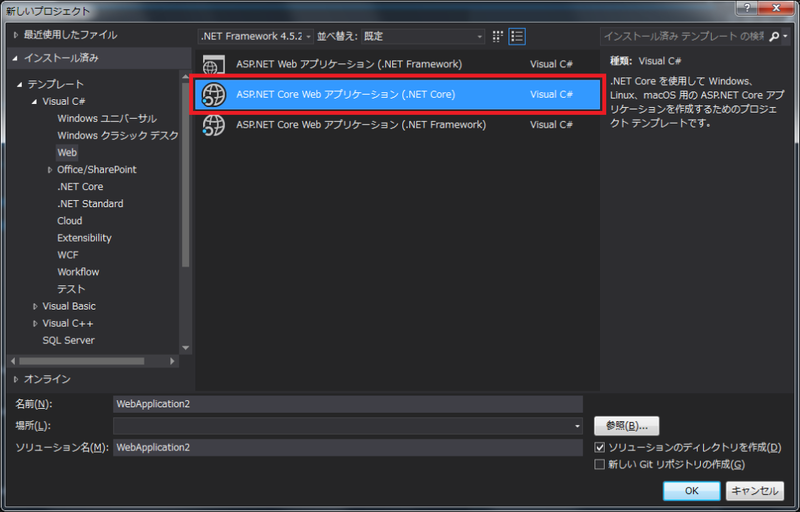Open the help question mark button

(x=746, y=8)
